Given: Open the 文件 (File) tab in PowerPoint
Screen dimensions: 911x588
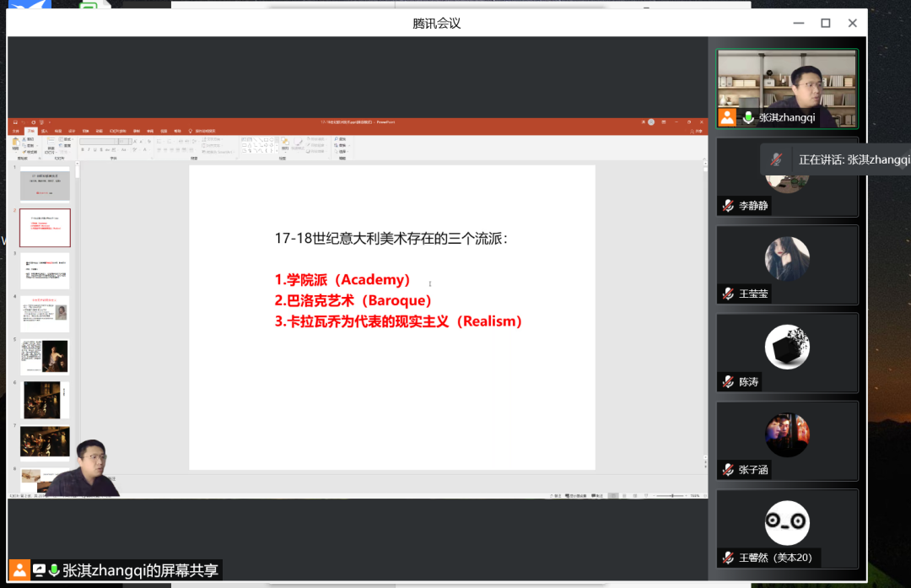Looking at the screenshot, I should (17, 131).
